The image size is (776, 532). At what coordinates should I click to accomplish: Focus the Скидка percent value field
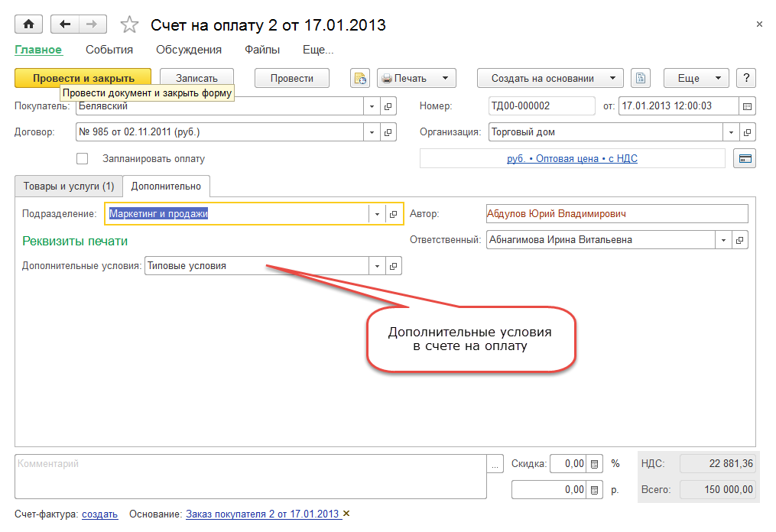pos(568,464)
